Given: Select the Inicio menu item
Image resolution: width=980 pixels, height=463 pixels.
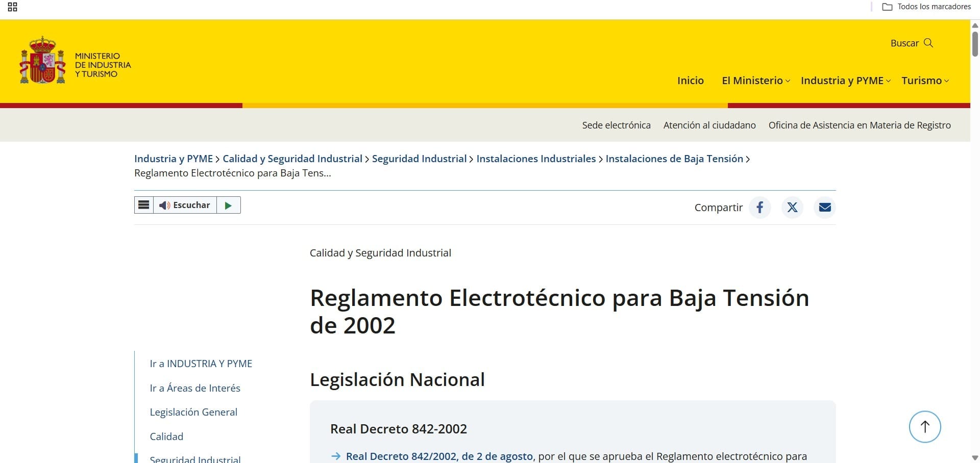Looking at the screenshot, I should pos(690,80).
